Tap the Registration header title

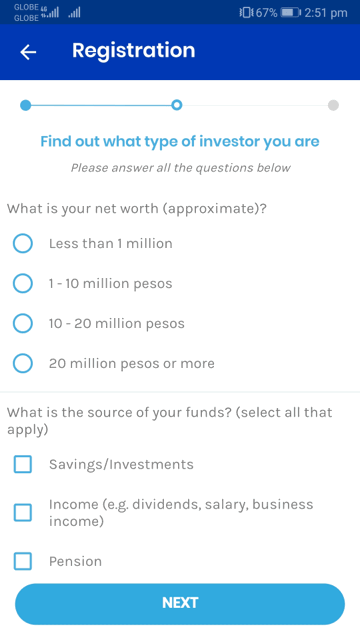pos(133,51)
